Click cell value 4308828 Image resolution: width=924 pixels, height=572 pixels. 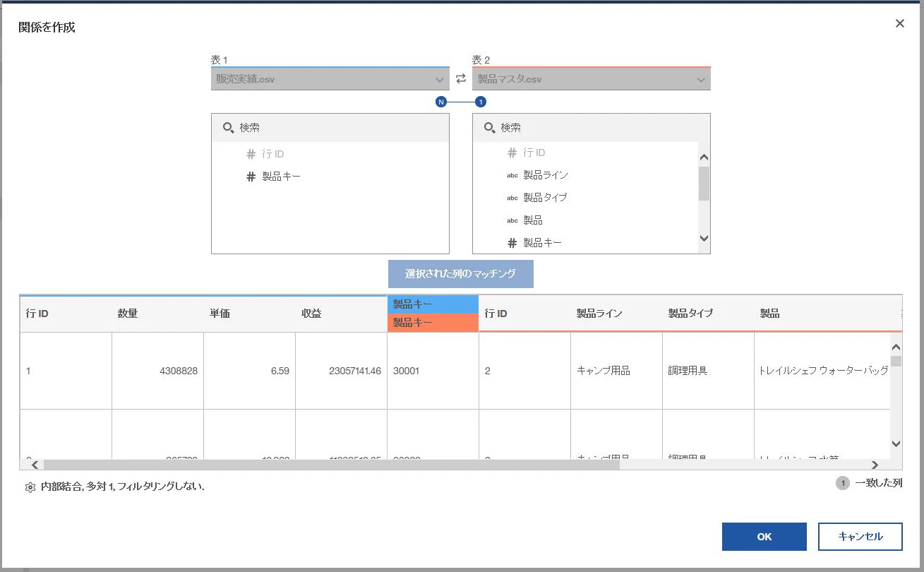pyautogui.click(x=179, y=371)
